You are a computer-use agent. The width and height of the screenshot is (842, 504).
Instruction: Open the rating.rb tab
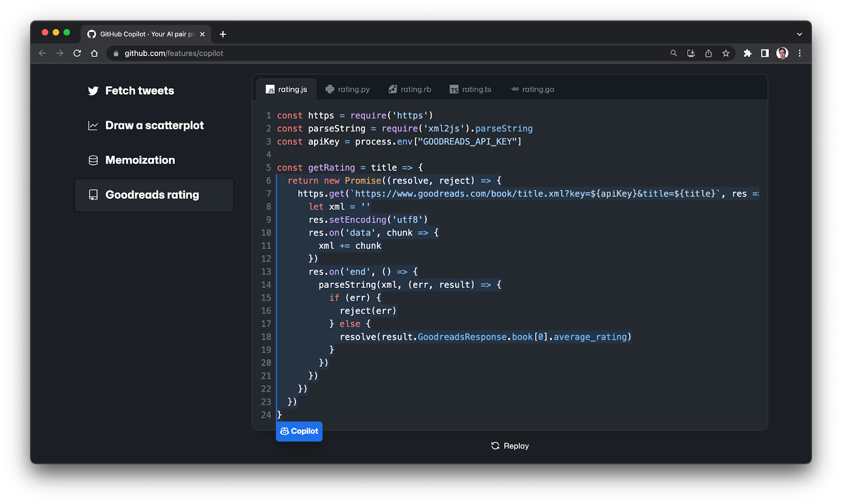point(410,89)
